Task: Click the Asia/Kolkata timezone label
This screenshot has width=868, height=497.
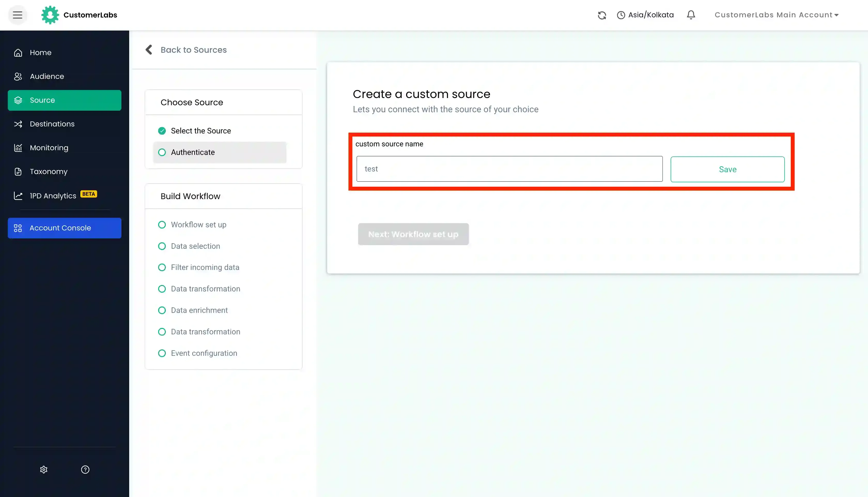Action: [651, 15]
